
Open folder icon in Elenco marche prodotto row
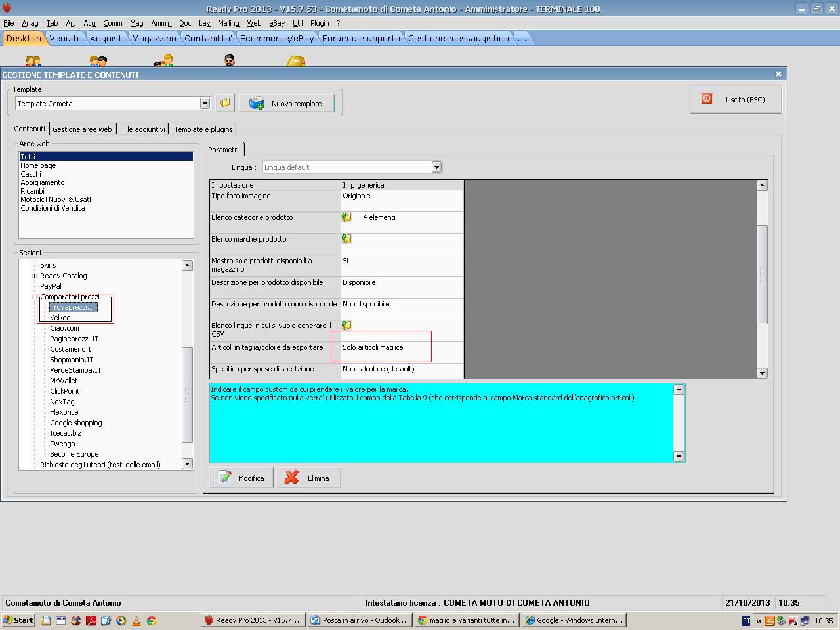click(346, 239)
